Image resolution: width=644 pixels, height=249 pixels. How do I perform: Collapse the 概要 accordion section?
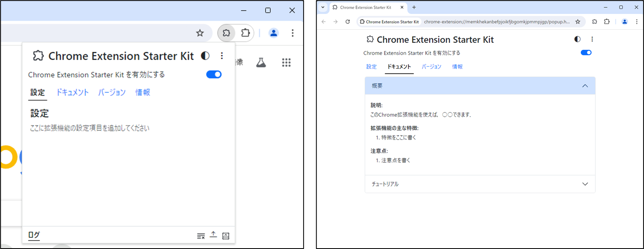tap(480, 86)
